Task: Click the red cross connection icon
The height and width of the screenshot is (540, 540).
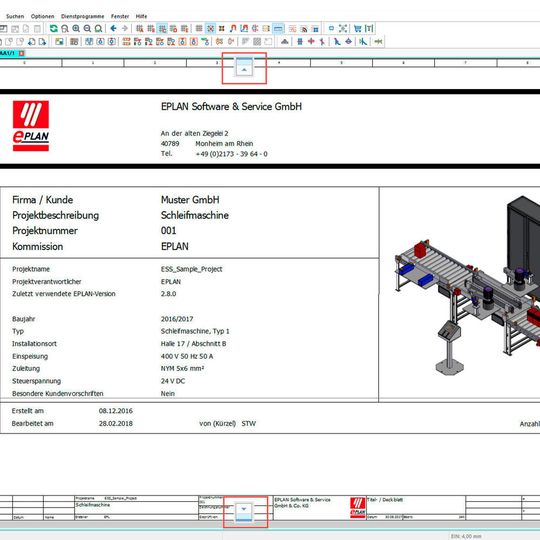Action: coord(311,41)
